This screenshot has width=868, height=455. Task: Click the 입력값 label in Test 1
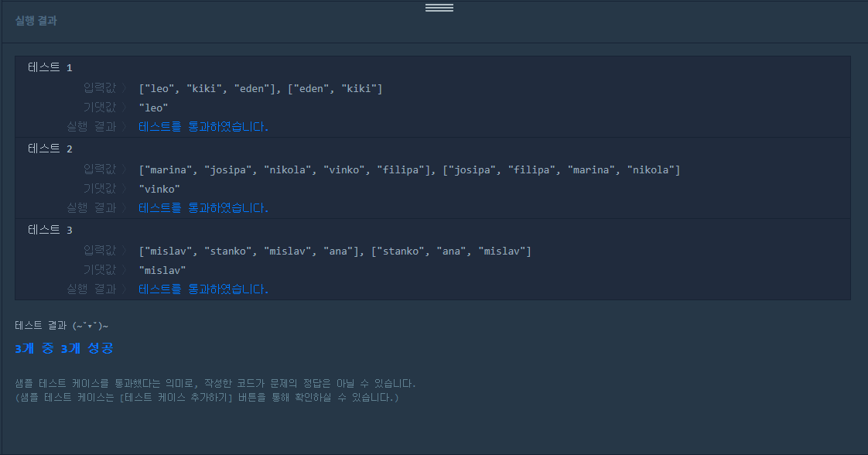[x=100, y=87]
